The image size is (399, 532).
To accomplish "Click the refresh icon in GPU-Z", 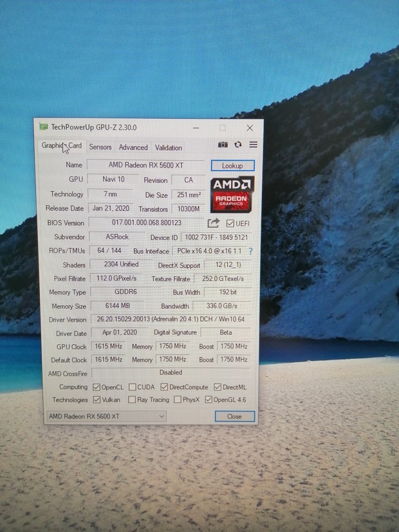I will (238, 145).
